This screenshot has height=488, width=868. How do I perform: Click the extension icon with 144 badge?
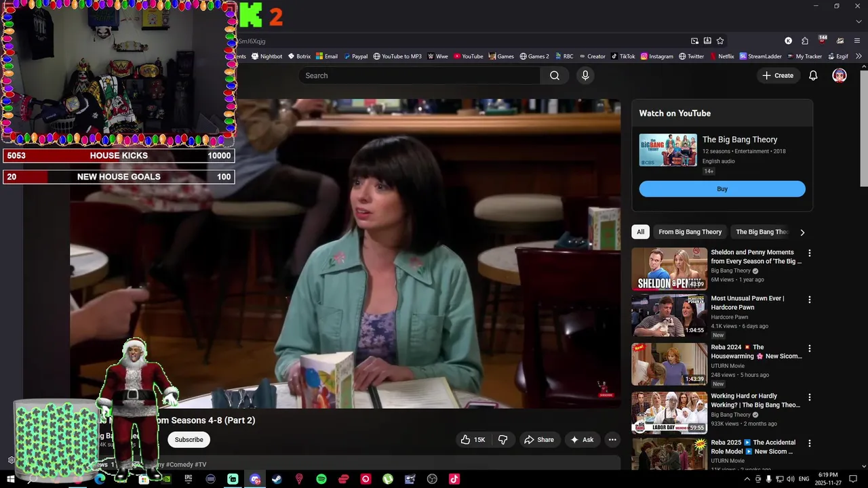click(x=823, y=40)
